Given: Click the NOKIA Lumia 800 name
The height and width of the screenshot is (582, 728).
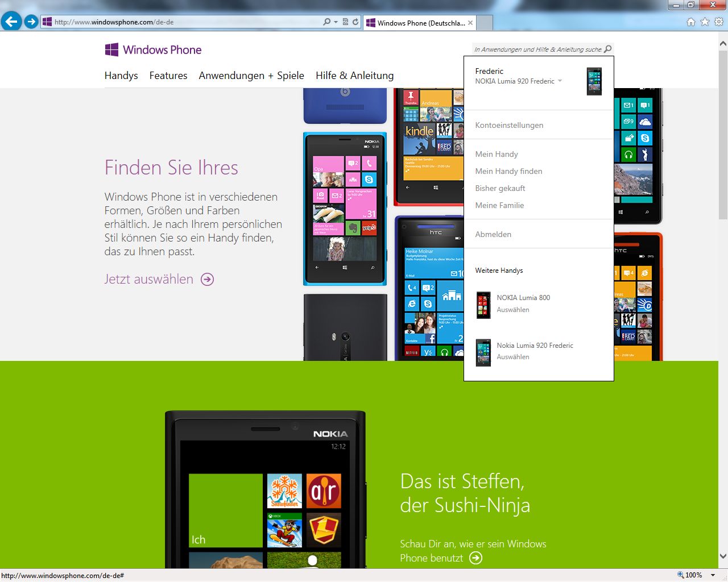Looking at the screenshot, I should click(523, 298).
